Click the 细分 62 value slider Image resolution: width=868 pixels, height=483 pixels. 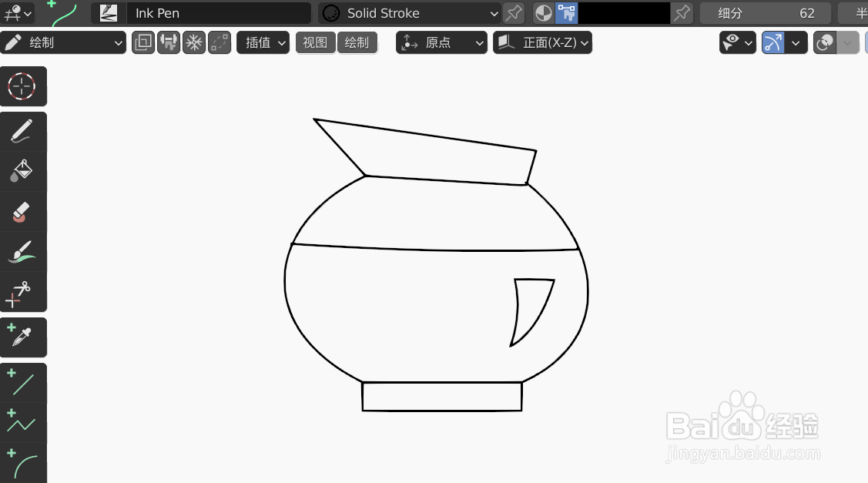tap(766, 13)
